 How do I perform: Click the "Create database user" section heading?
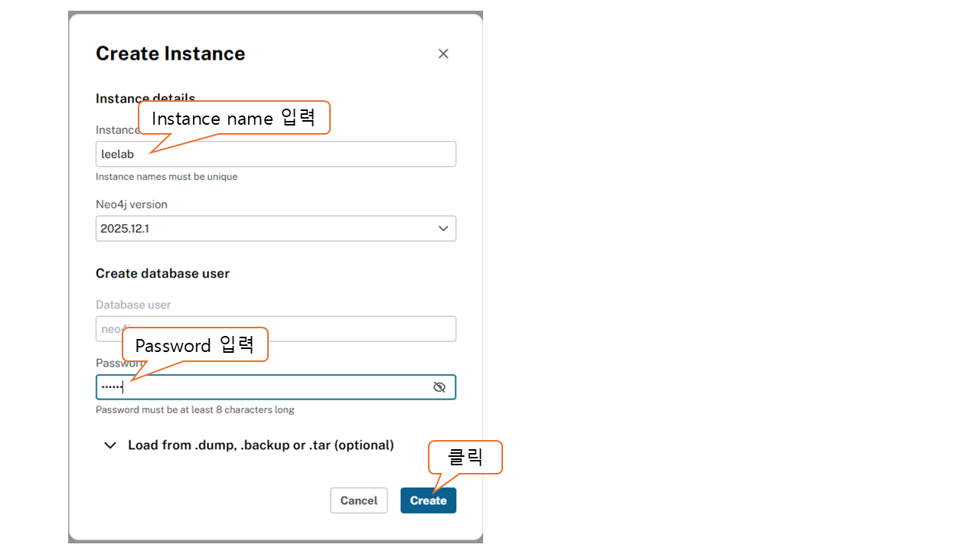coord(162,273)
